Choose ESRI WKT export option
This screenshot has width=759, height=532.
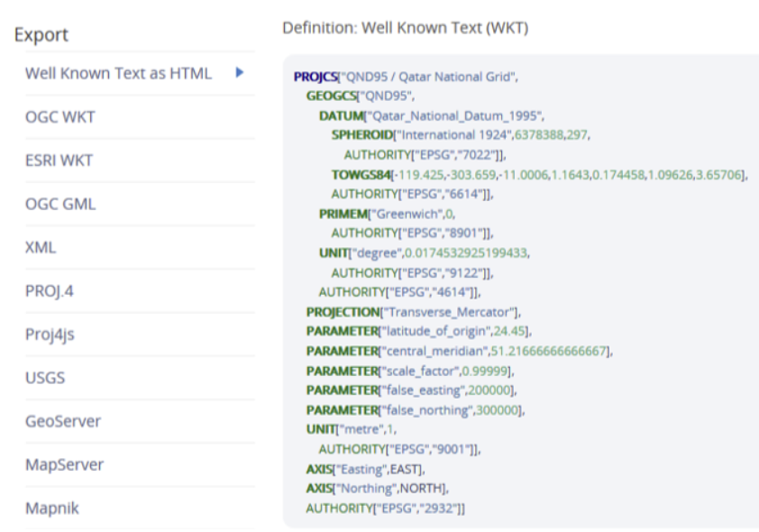(x=59, y=161)
